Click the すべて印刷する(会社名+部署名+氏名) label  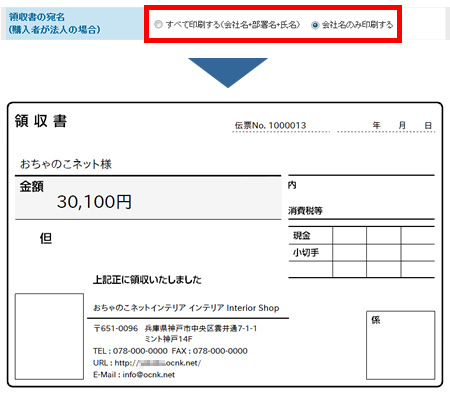[233, 25]
